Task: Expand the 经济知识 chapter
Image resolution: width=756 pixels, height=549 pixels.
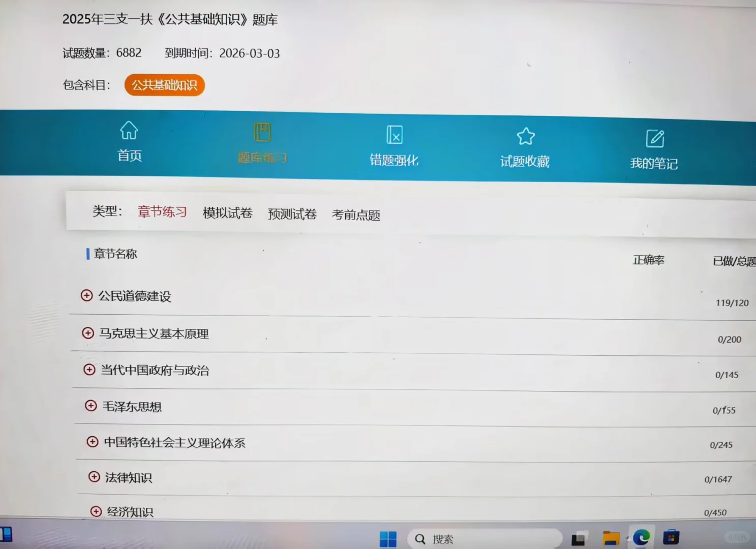Action: coord(95,511)
